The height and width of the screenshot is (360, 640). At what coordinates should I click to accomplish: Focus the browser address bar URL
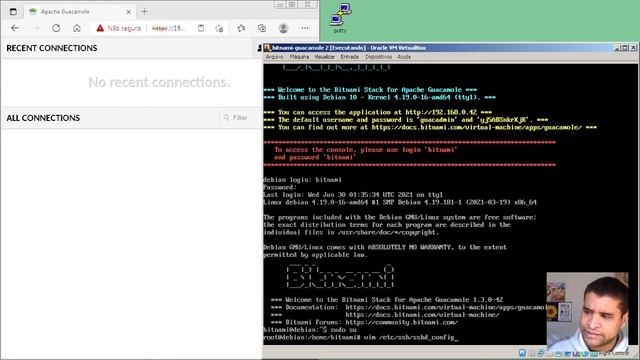(x=169, y=28)
